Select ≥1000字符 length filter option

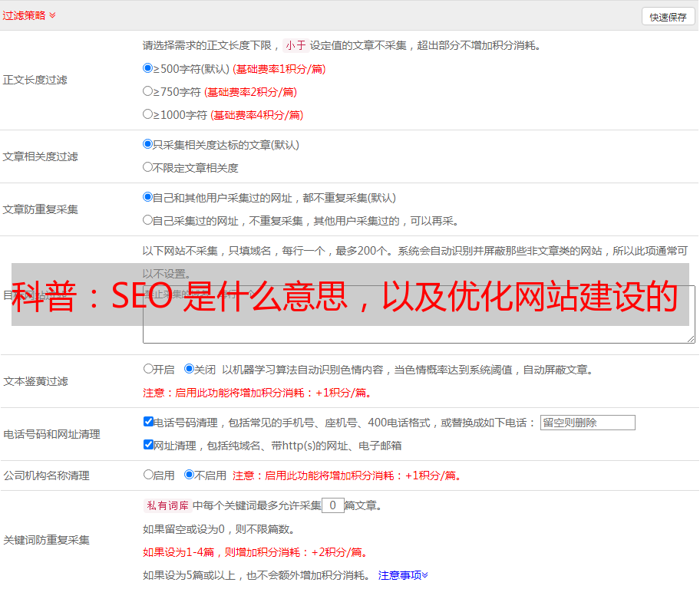tap(148, 114)
